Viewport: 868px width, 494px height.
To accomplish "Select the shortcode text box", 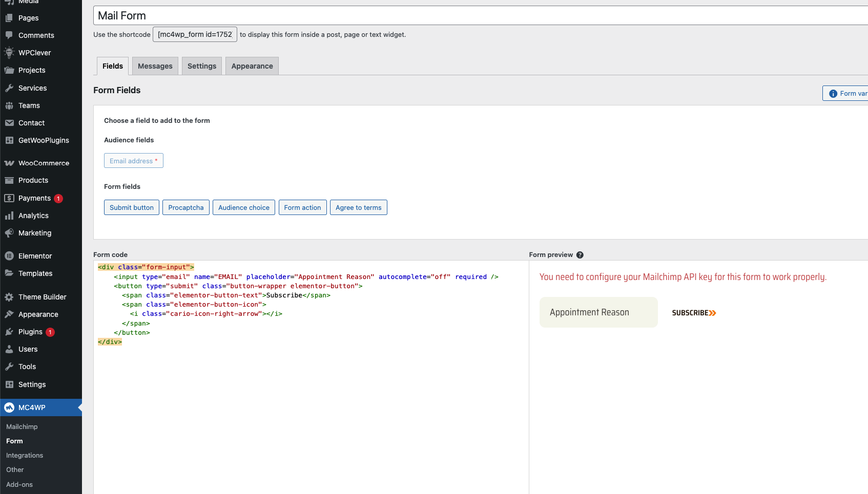I will (x=195, y=34).
